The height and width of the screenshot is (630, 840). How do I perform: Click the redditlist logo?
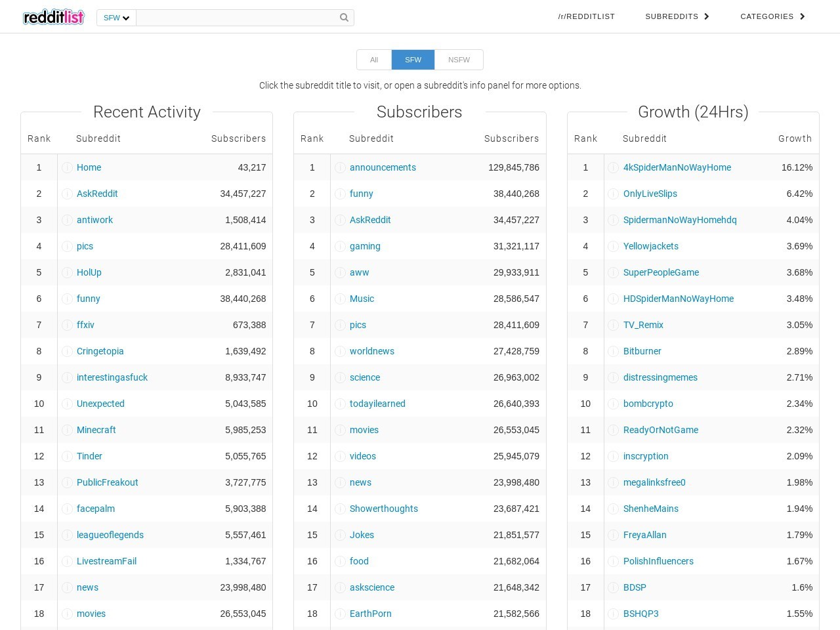coord(54,17)
